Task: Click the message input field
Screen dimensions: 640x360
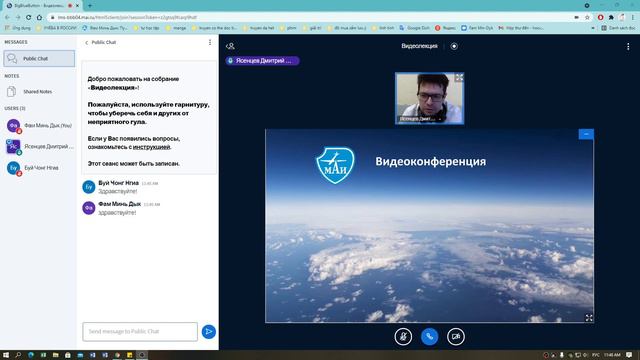Action: click(140, 331)
